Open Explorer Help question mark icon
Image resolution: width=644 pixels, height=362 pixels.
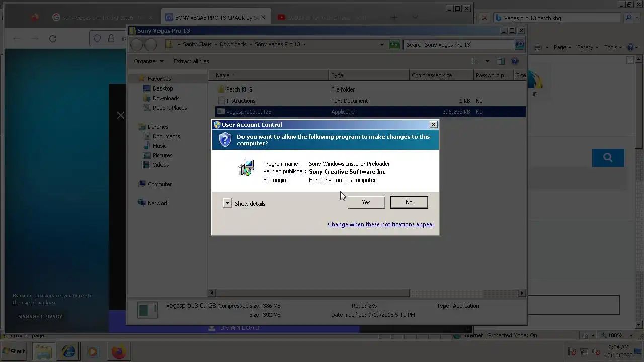tap(514, 61)
